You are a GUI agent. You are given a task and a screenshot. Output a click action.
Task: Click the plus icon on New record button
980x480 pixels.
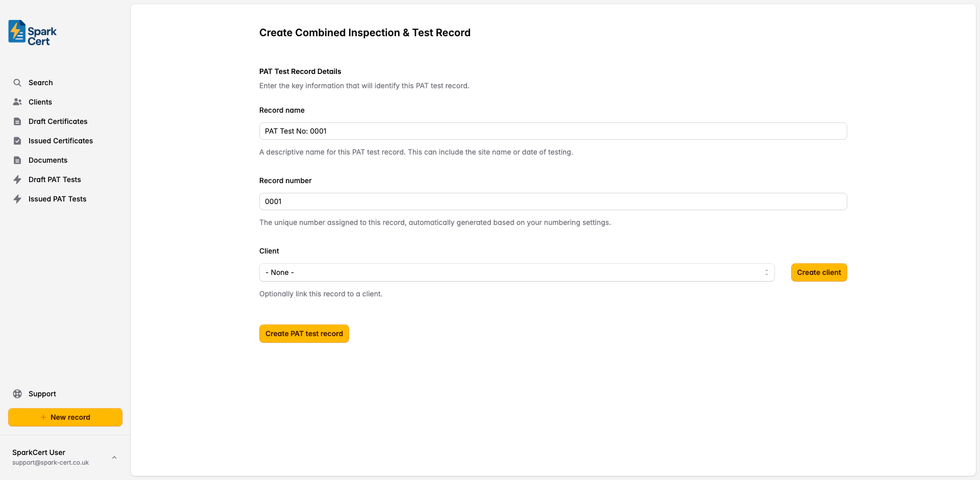click(44, 417)
